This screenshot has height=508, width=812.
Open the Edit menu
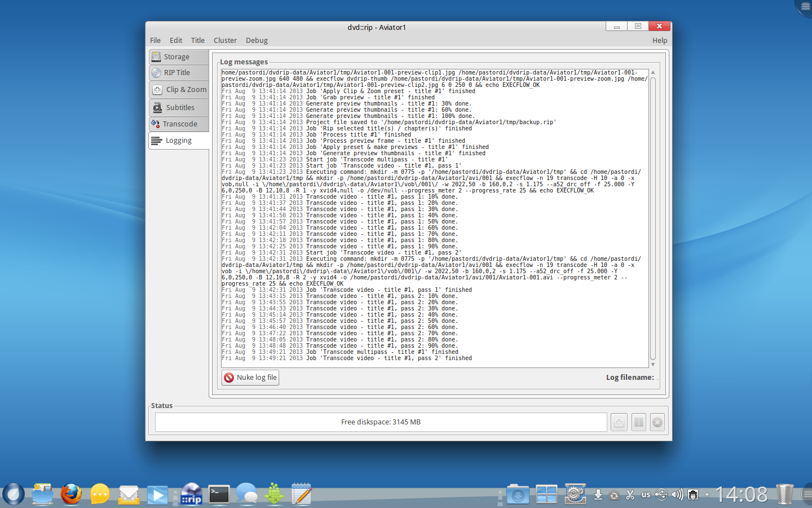(176, 41)
